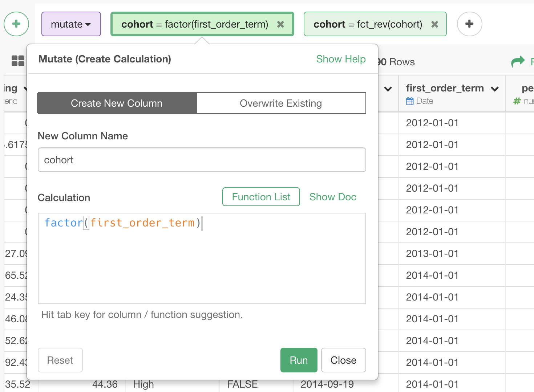The image size is (534, 392).
Task: Click the green plus add-step button
Action: [x=16, y=24]
